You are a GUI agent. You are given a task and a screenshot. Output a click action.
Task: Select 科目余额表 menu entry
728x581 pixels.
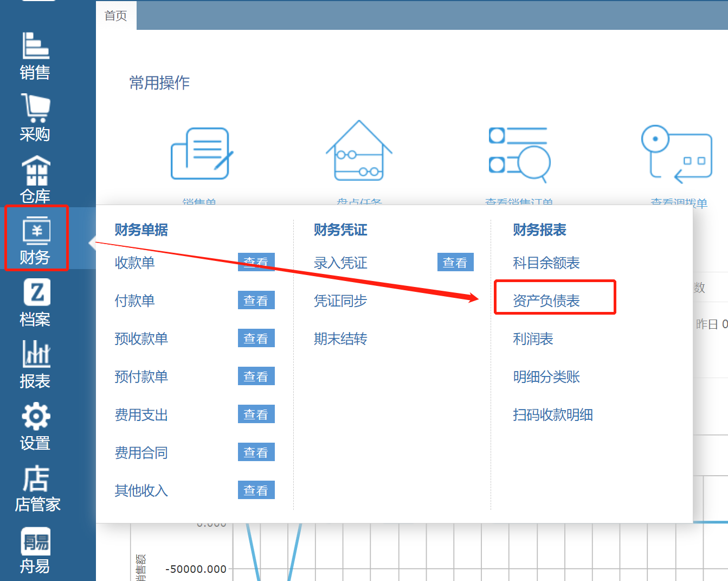coord(546,263)
